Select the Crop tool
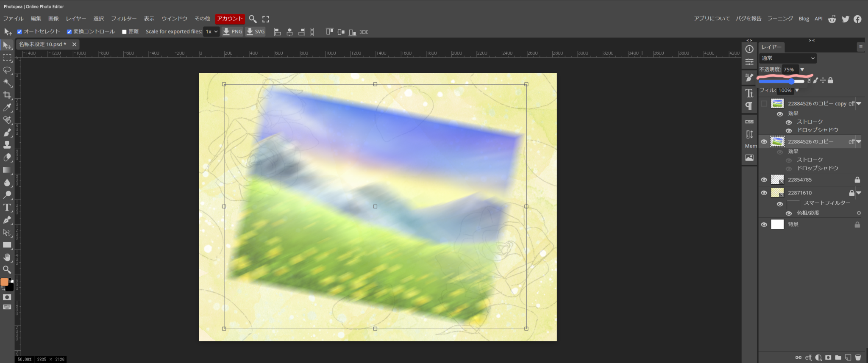 (x=7, y=95)
